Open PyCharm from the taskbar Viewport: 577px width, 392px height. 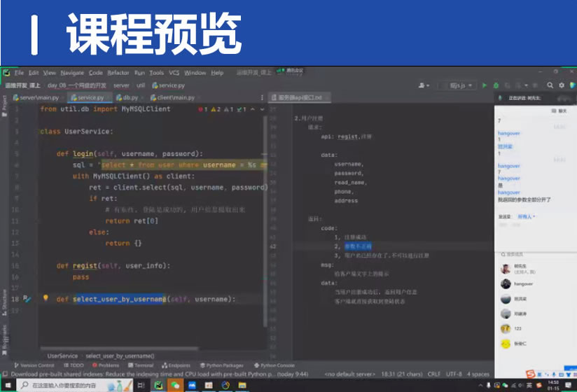[158, 386]
